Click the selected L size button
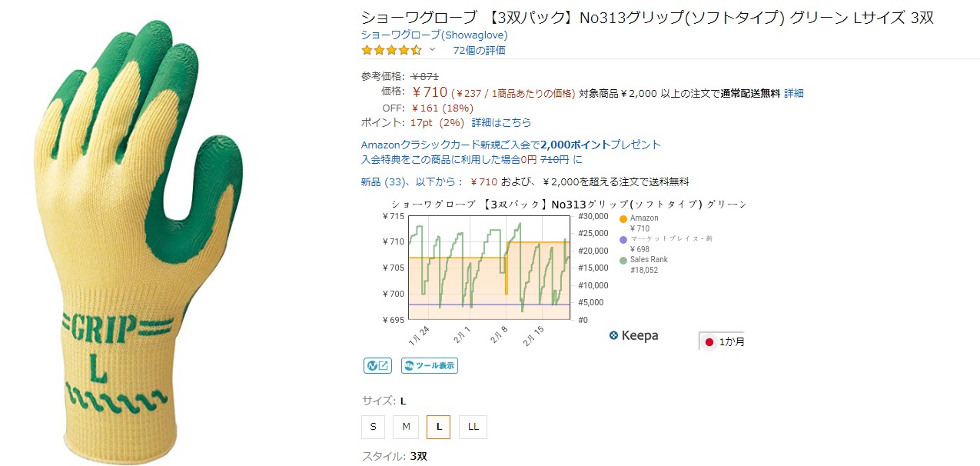980x466 pixels. point(438,426)
